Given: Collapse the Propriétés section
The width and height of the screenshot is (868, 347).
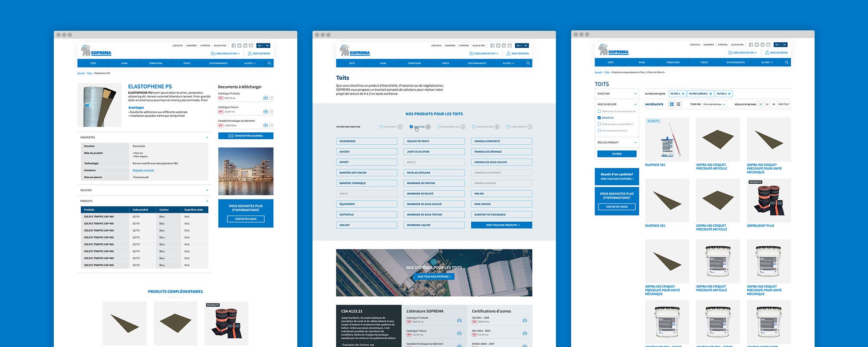Looking at the screenshot, I should [x=207, y=137].
